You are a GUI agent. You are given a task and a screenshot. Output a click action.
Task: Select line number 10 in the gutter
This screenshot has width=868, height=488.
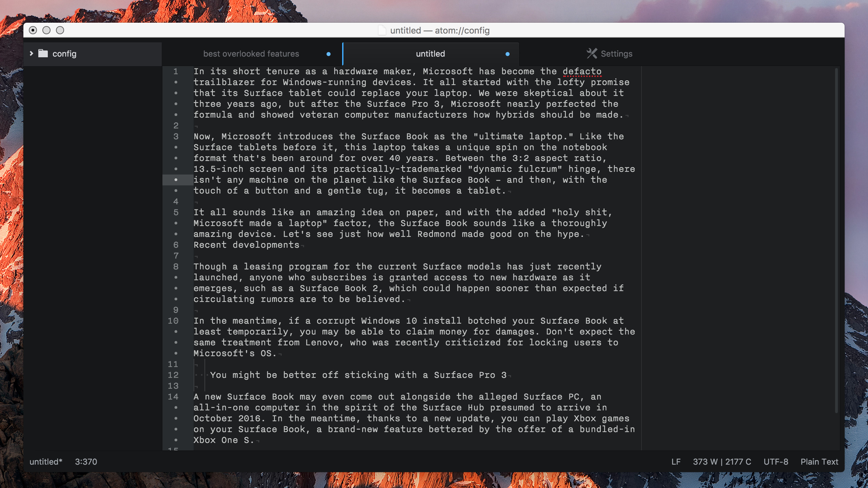pos(173,321)
